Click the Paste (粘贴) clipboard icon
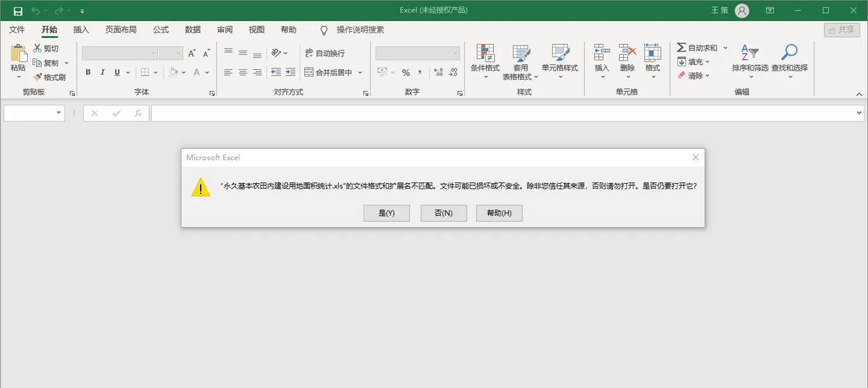 18,53
